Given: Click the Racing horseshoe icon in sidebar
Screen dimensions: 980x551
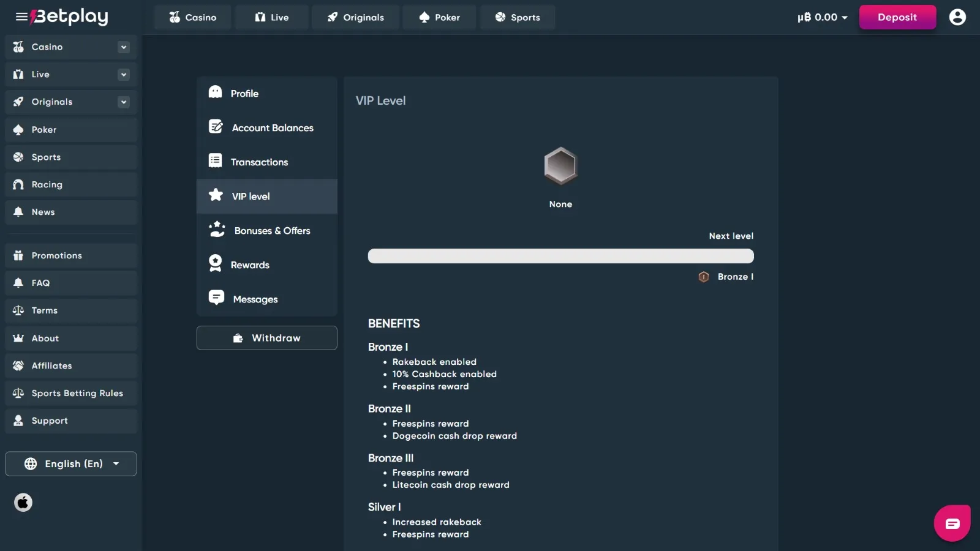Looking at the screenshot, I should click(x=18, y=185).
